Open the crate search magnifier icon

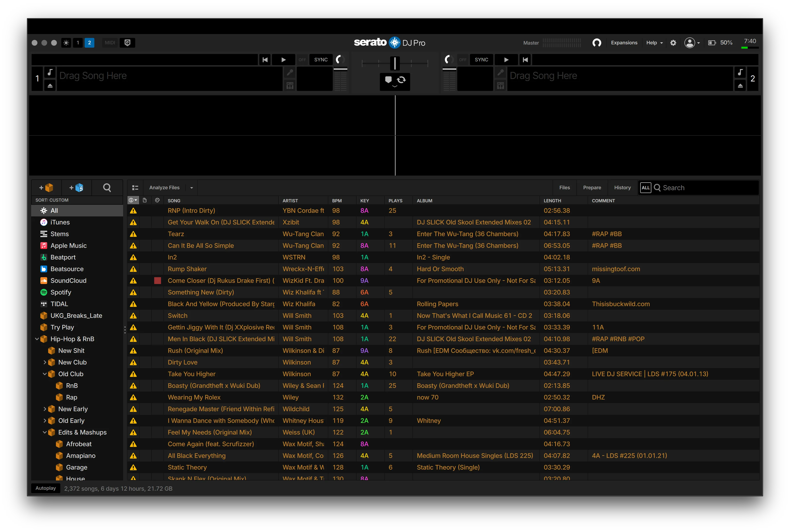pos(107,188)
